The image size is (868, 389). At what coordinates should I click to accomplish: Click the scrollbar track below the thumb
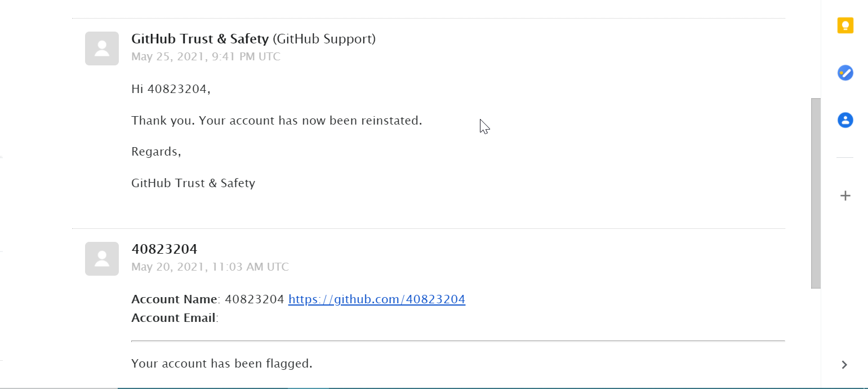pos(816,337)
